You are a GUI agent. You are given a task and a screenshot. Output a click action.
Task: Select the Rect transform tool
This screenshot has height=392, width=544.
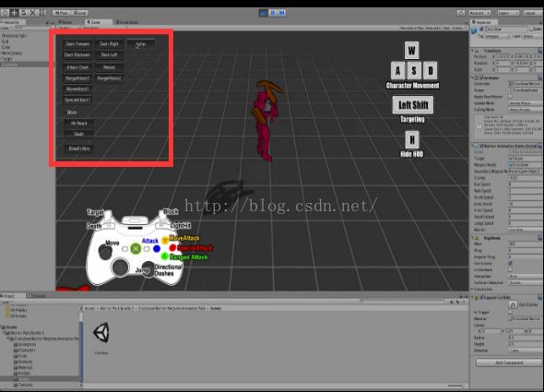tap(42, 13)
